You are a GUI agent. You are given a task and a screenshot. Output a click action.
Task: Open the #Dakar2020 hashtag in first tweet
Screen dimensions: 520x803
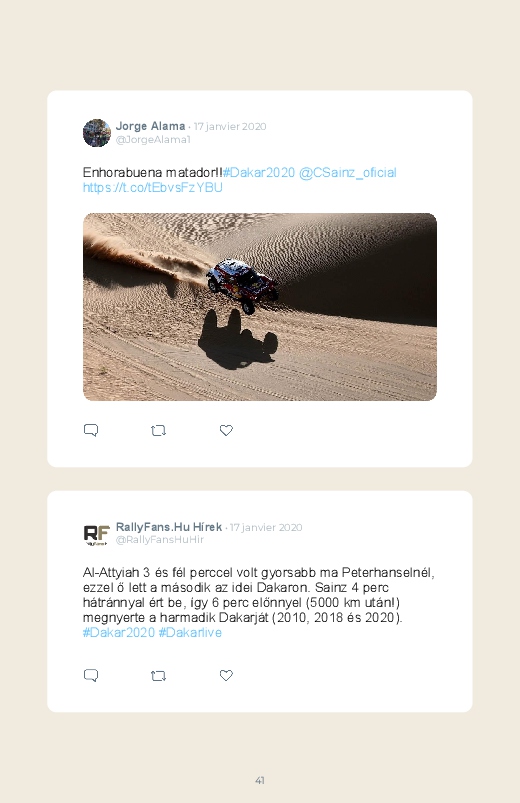point(259,173)
